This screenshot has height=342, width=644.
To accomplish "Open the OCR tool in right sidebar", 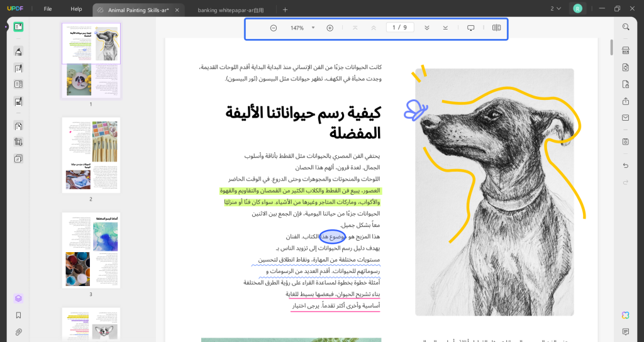I will (626, 50).
